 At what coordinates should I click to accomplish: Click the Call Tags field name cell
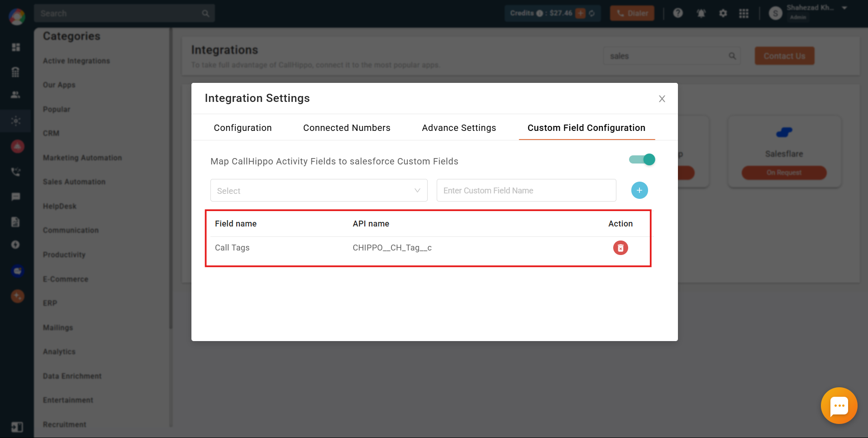tap(232, 248)
